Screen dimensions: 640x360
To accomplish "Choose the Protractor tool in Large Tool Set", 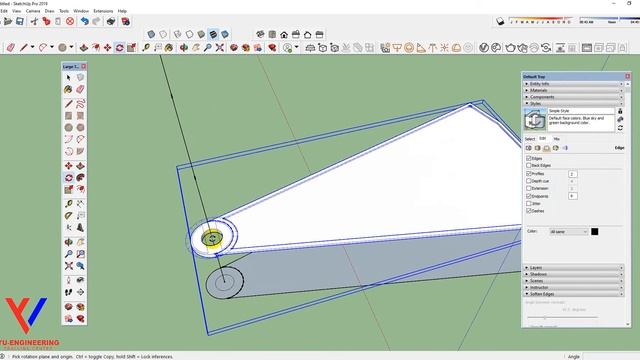I will [69, 216].
